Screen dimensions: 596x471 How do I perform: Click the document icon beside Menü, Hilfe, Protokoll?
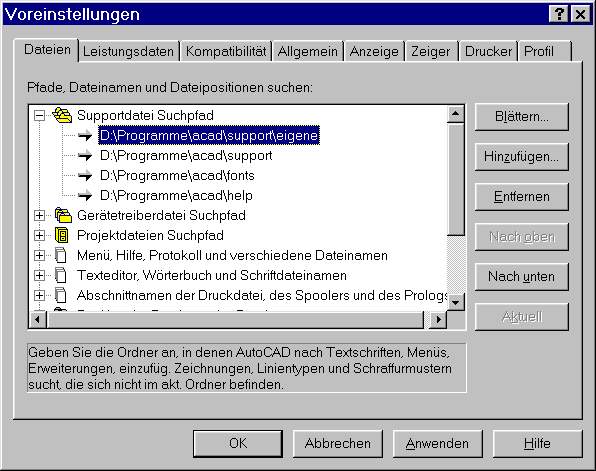pos(61,255)
